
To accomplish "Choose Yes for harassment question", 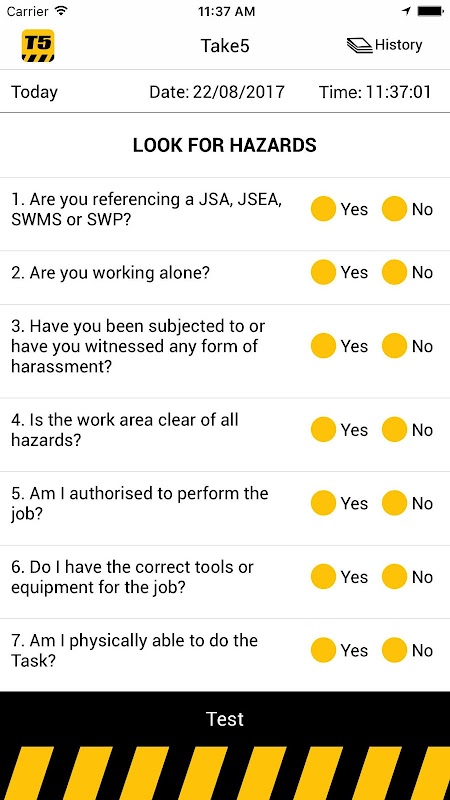I will point(323,346).
